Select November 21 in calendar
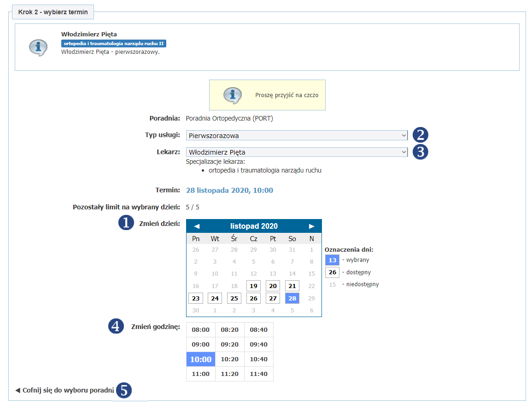This screenshot has width=532, height=410. tap(292, 286)
